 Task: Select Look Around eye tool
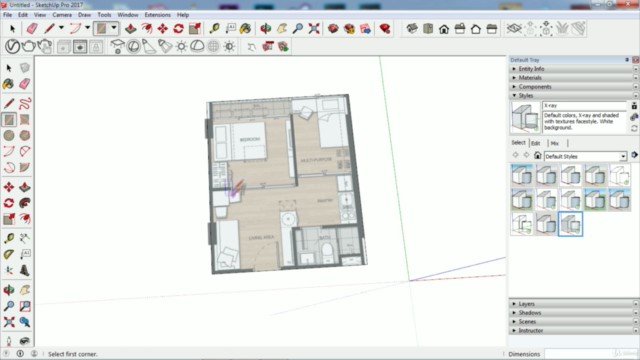[25, 341]
